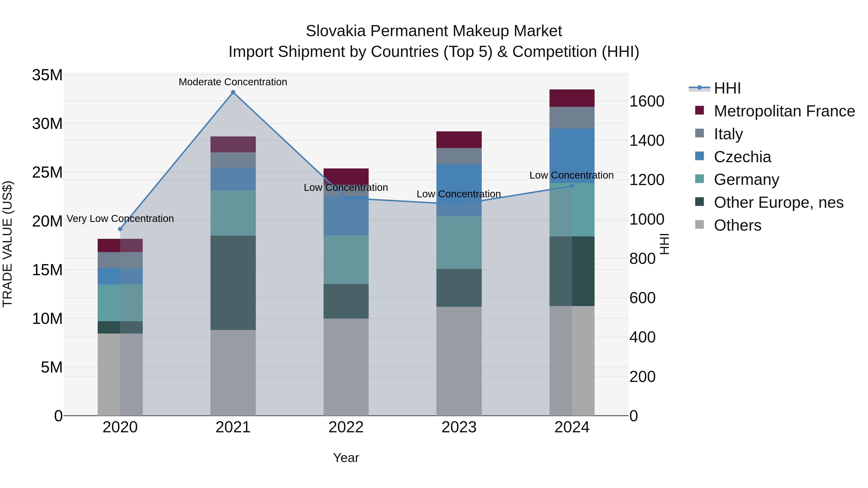Click the 1000 HHI axis tick

click(x=647, y=219)
